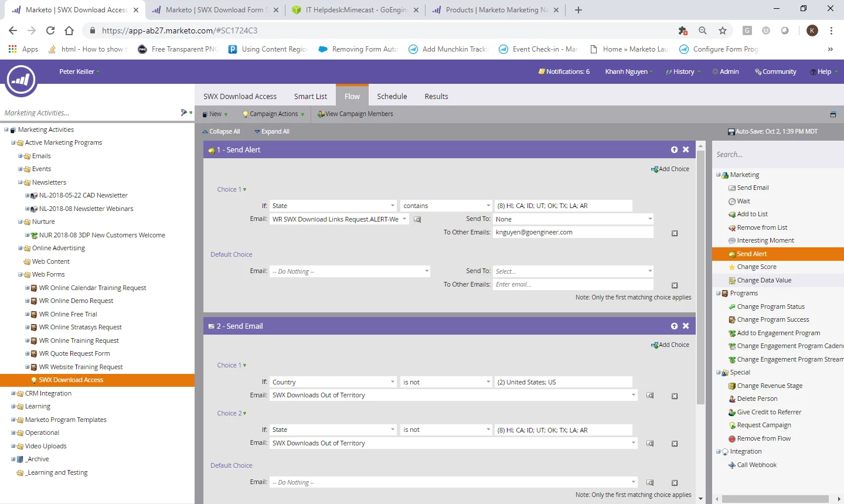Remove the State is not choice

point(675,444)
